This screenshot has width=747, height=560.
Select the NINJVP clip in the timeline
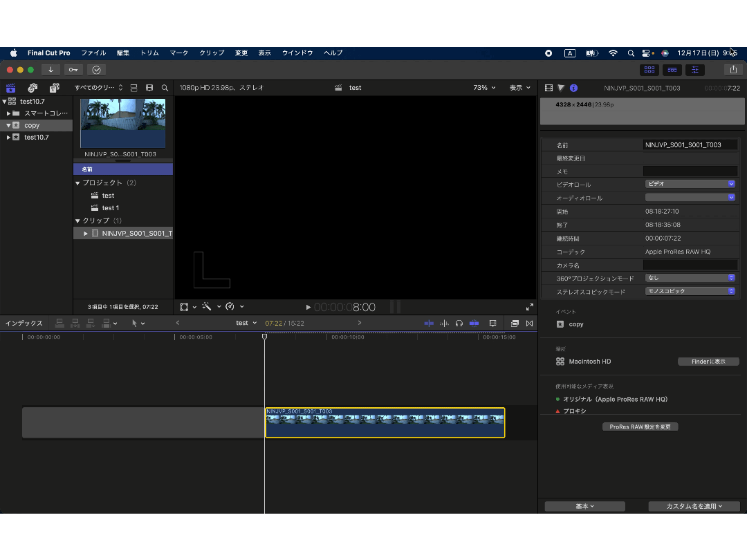385,423
